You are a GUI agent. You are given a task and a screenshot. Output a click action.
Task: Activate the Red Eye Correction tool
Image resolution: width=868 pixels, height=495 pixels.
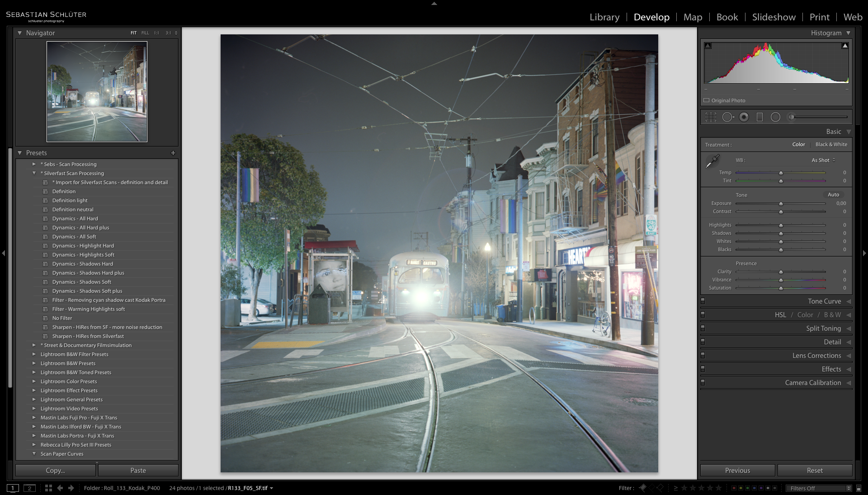744,117
